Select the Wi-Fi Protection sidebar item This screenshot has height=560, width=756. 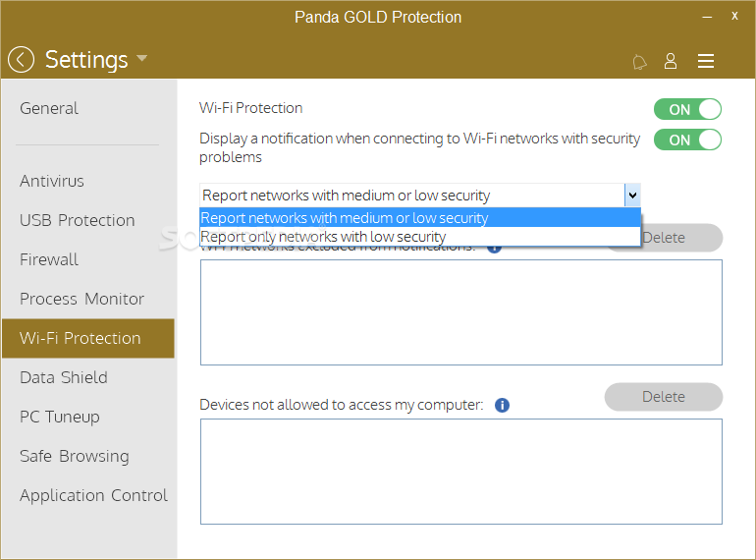[88, 338]
